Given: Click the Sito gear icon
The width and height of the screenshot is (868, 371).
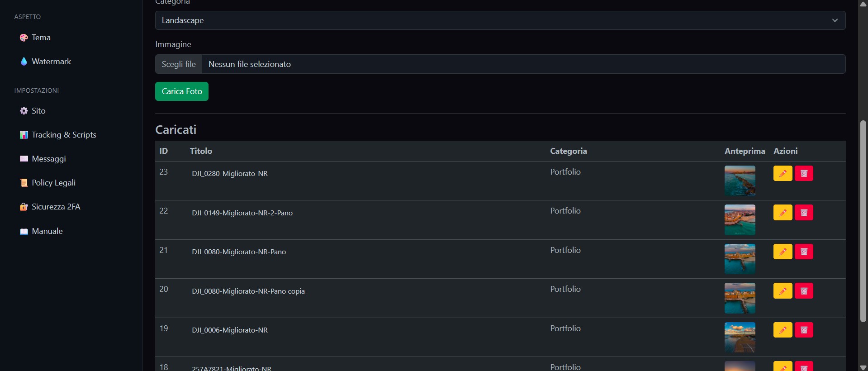Looking at the screenshot, I should tap(24, 111).
